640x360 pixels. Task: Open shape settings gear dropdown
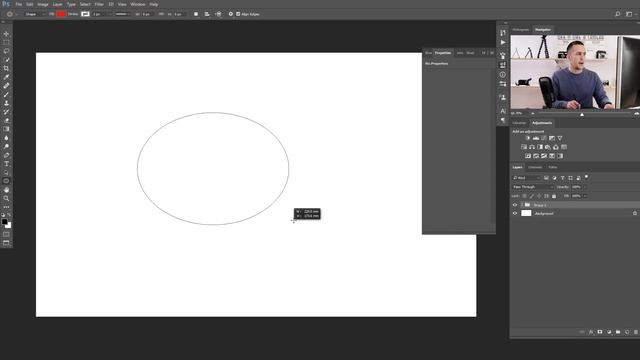tap(231, 14)
